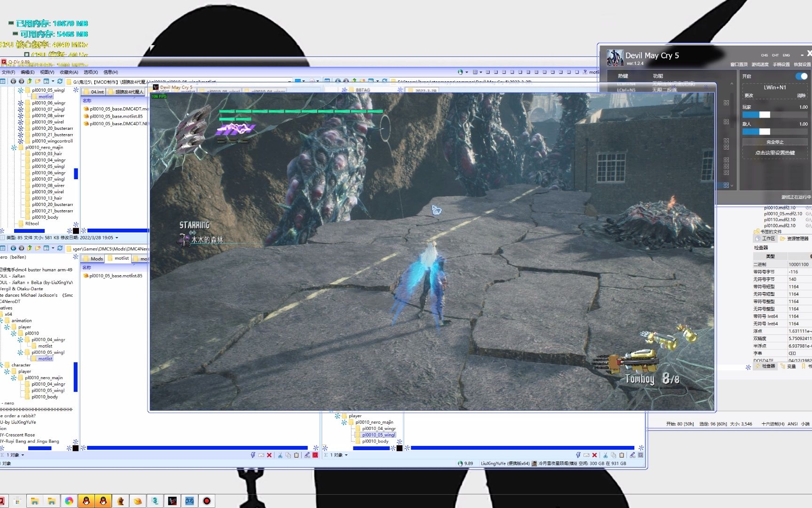Open the 视图(V) menu in Q-Dir

tap(47, 72)
